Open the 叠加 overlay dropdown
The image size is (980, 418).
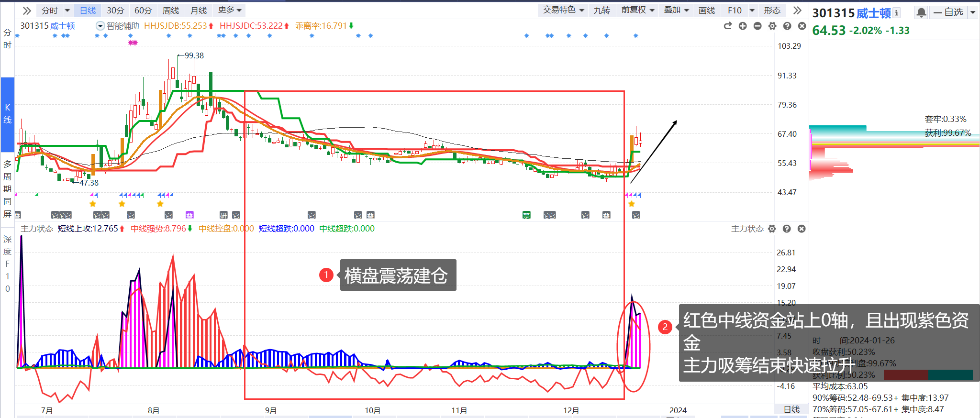[677, 10]
